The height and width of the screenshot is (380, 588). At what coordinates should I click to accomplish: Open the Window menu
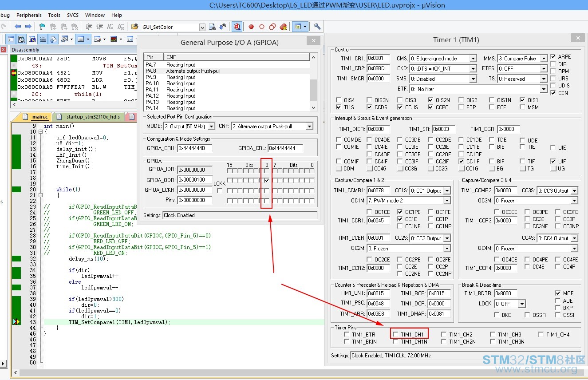[x=95, y=15]
